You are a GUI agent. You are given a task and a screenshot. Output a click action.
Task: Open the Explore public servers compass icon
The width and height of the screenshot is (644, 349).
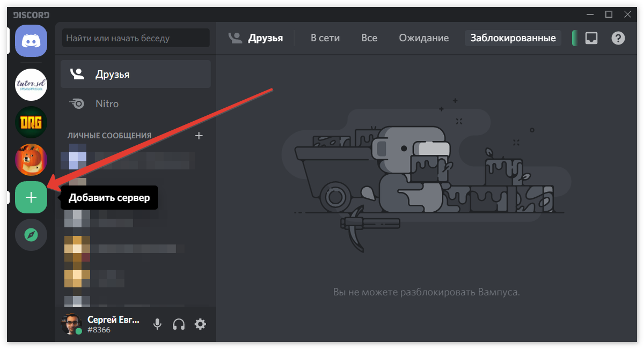click(31, 235)
